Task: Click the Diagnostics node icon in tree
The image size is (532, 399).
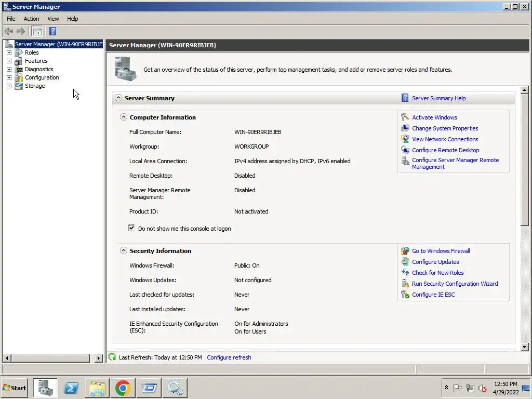Action: 19,69
